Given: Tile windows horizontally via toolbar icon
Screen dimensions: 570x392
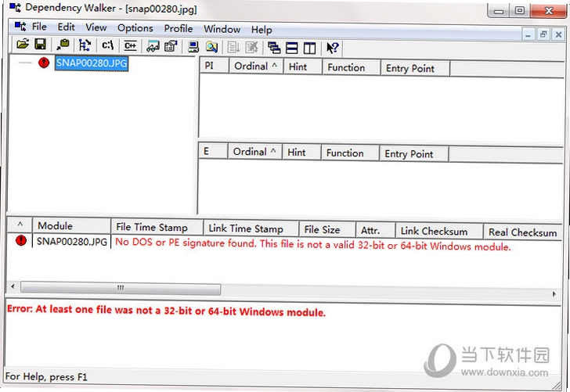Looking at the screenshot, I should (x=291, y=48).
